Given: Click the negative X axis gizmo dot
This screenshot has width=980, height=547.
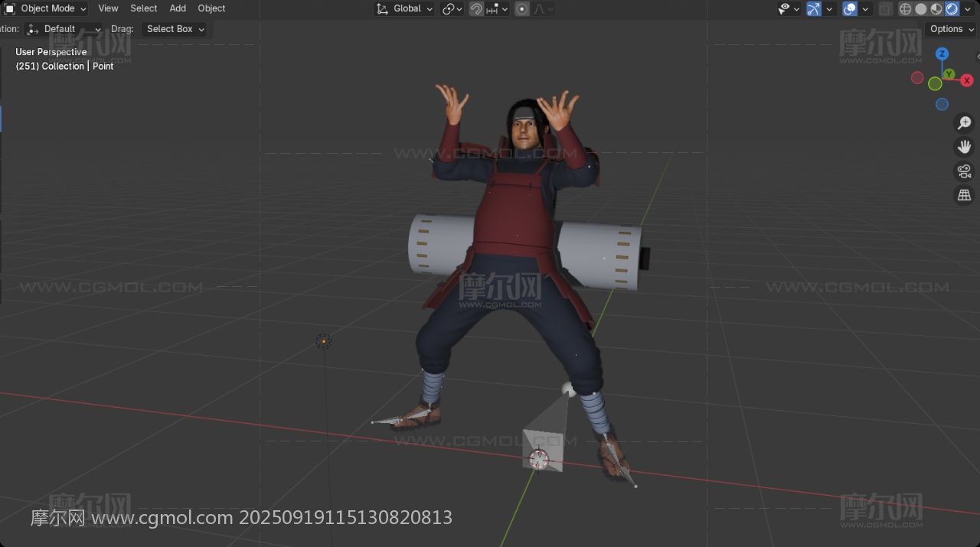Looking at the screenshot, I should pyautogui.click(x=917, y=78).
